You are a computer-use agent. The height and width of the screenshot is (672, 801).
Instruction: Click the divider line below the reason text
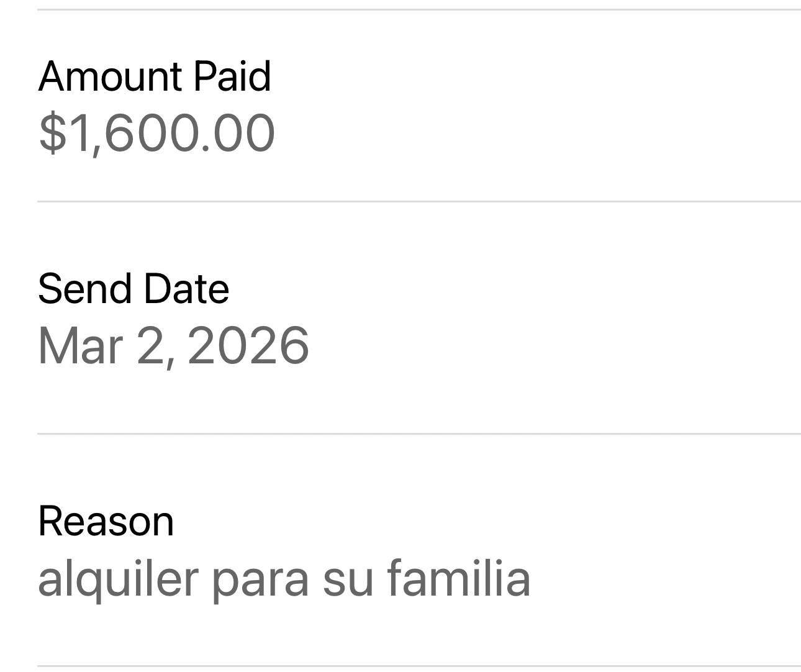[x=419, y=666]
